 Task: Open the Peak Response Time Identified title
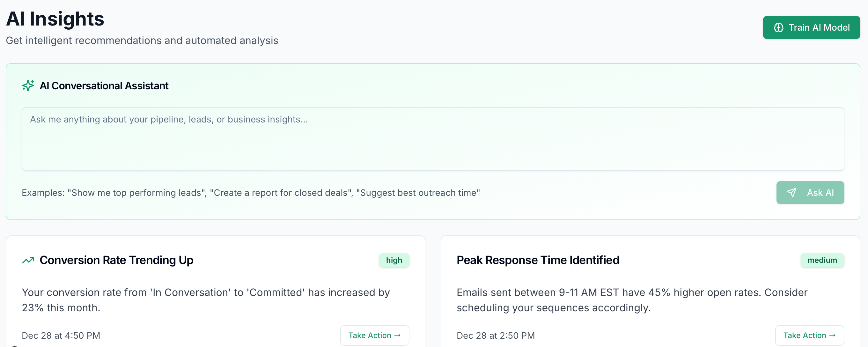538,260
